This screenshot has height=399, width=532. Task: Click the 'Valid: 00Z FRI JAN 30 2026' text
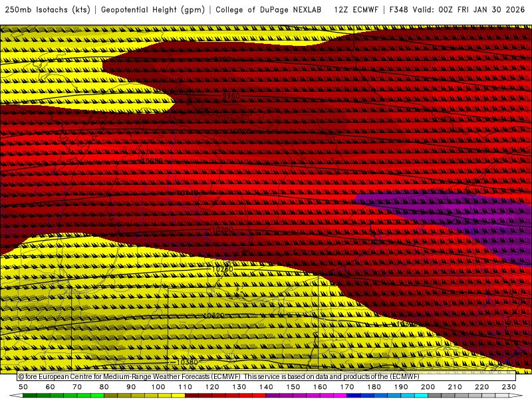pyautogui.click(x=469, y=10)
